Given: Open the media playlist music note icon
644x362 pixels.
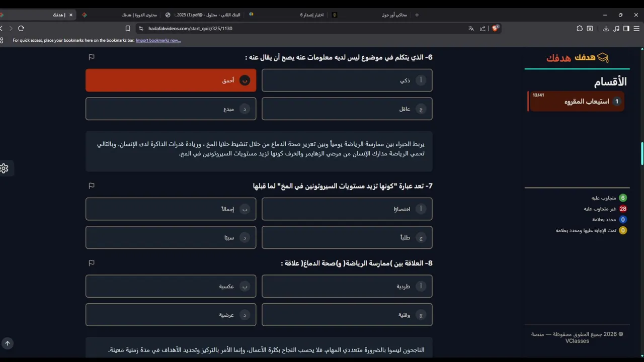Looking at the screenshot, I should click(x=616, y=29).
